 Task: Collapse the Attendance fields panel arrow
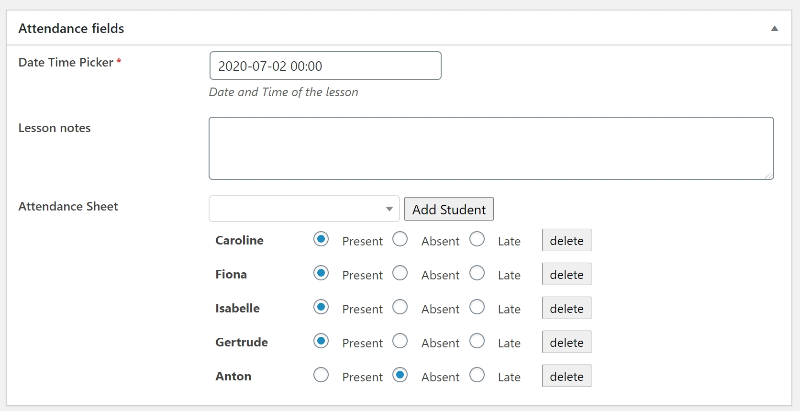pos(774,29)
